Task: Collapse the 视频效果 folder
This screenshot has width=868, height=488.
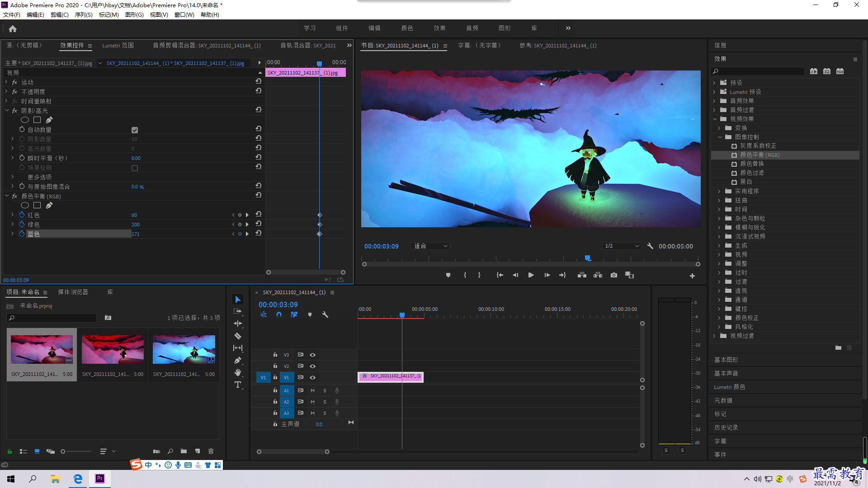Action: point(715,119)
